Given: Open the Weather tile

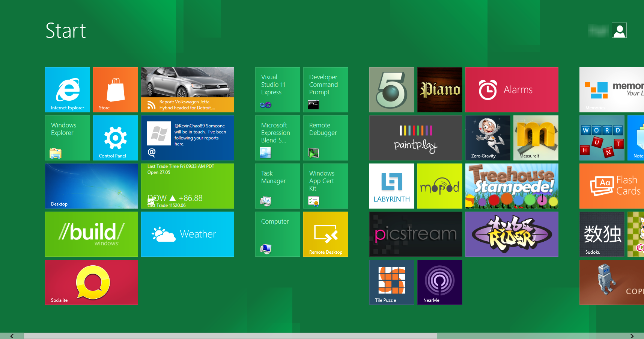Looking at the screenshot, I should tap(188, 234).
